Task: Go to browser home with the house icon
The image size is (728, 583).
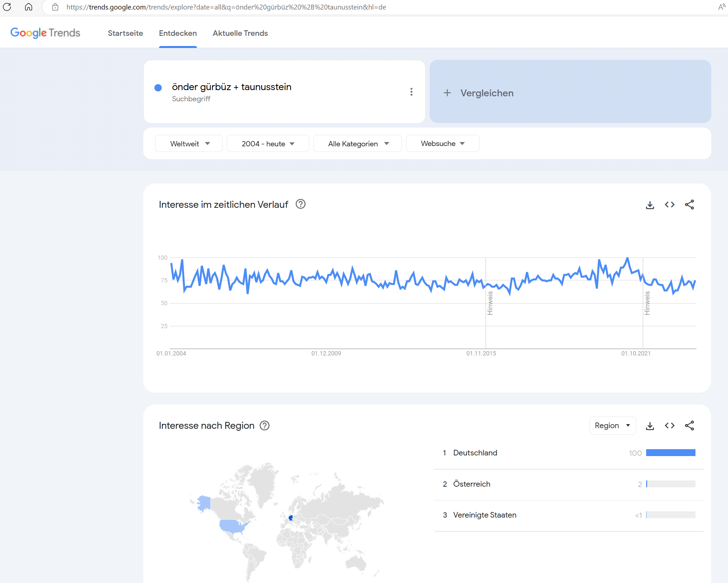Action: pyautogui.click(x=29, y=7)
